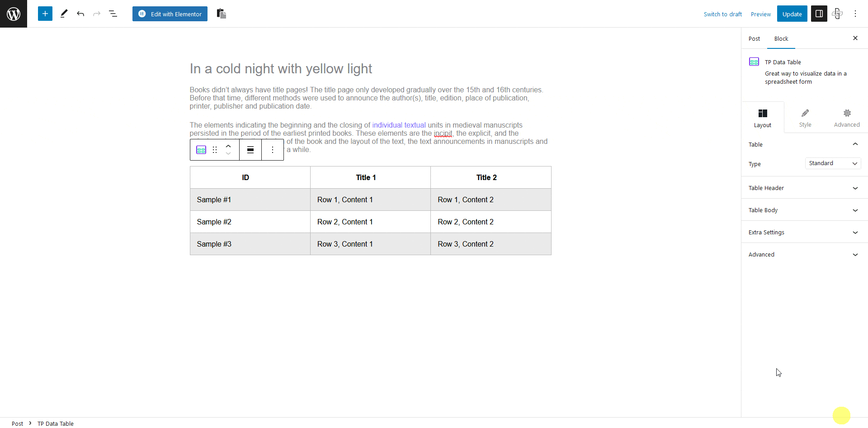Screen dimensions: 868x428
Task: Open the editor Options kebab menu
Action: pos(855,14)
